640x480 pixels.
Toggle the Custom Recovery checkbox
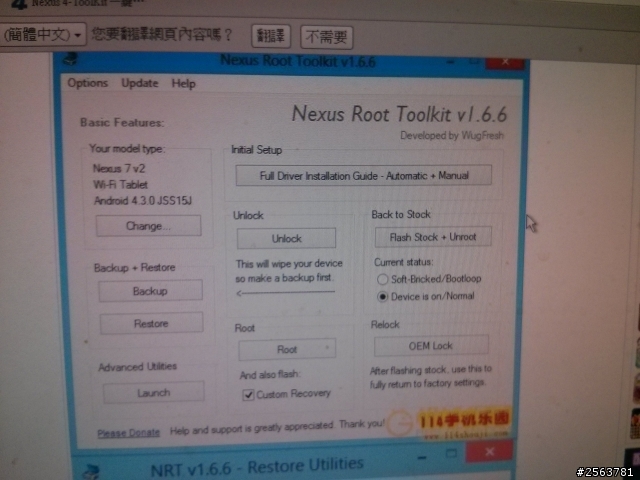tap(248, 395)
